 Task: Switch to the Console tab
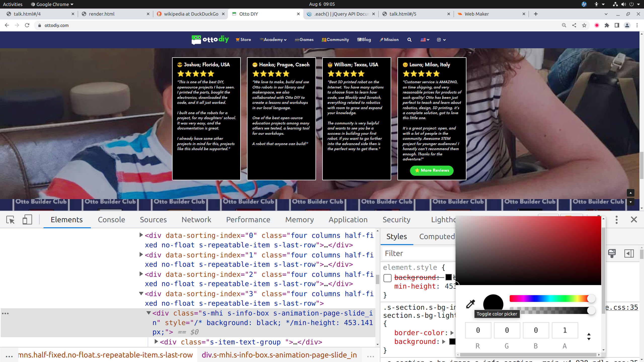(111, 220)
